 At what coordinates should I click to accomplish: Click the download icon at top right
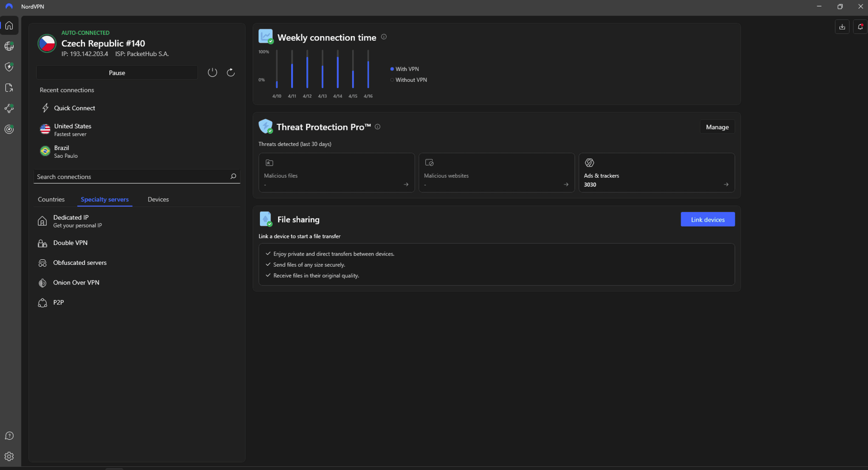842,27
